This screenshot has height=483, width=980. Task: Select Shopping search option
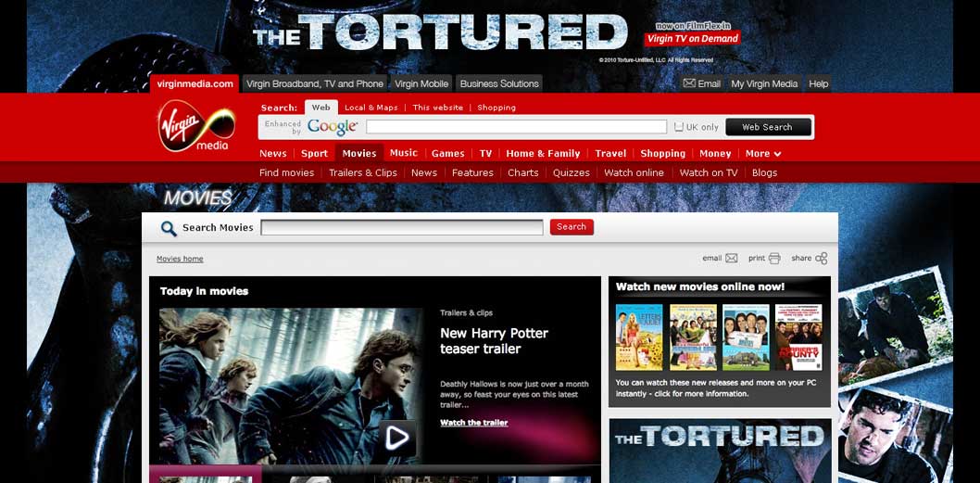(496, 108)
